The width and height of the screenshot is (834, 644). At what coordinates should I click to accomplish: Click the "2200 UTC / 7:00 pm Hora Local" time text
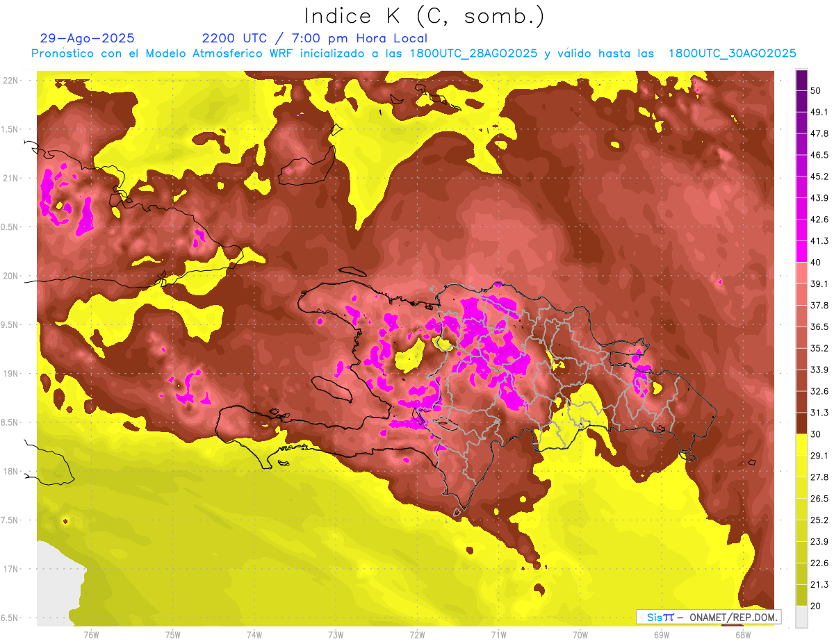(x=315, y=38)
